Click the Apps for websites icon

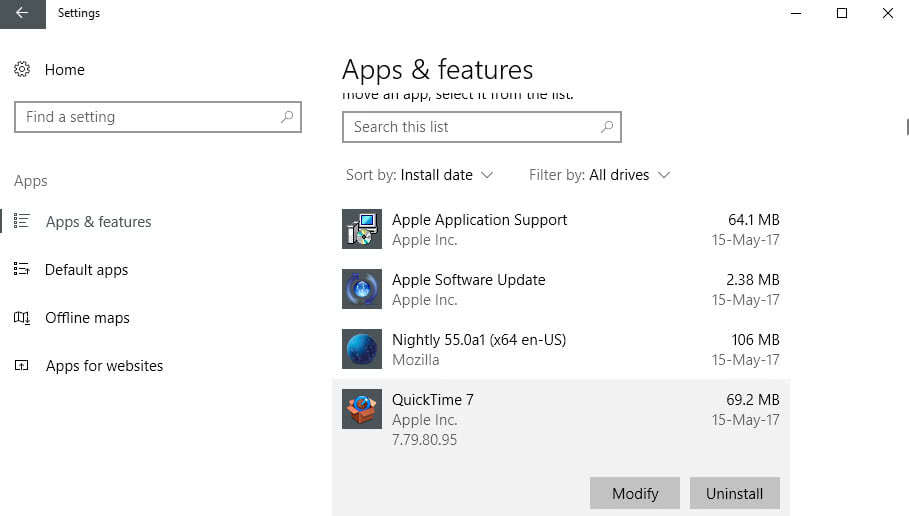(21, 365)
